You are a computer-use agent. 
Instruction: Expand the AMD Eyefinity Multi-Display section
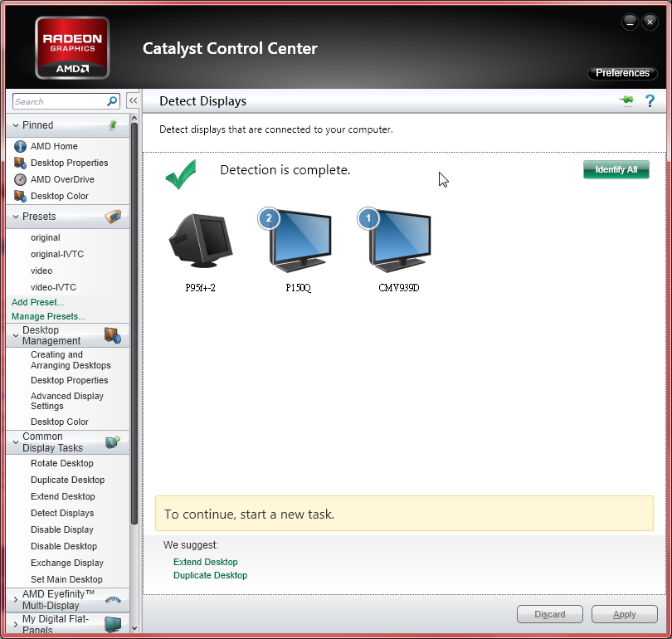point(16,599)
